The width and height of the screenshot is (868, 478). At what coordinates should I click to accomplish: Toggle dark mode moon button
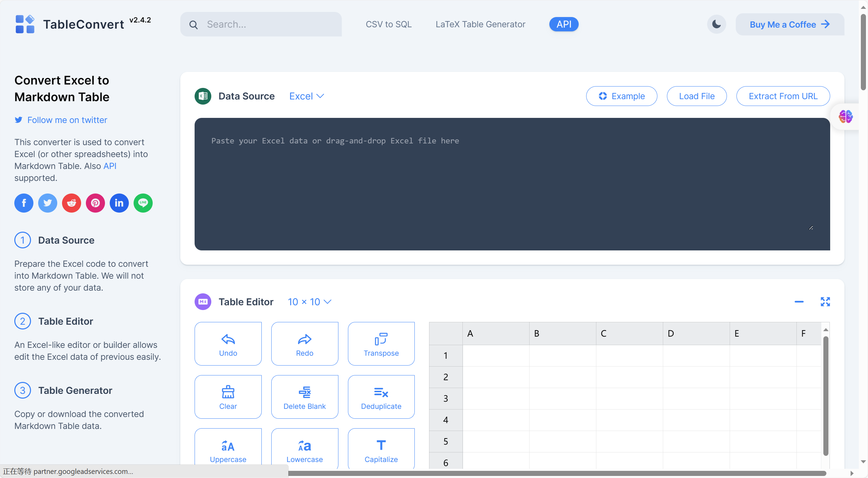pyautogui.click(x=716, y=25)
